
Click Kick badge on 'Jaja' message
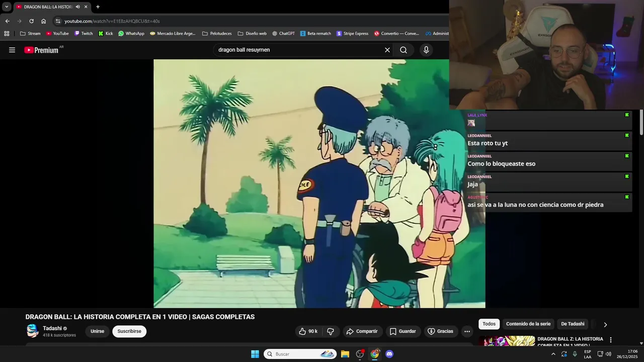(627, 176)
